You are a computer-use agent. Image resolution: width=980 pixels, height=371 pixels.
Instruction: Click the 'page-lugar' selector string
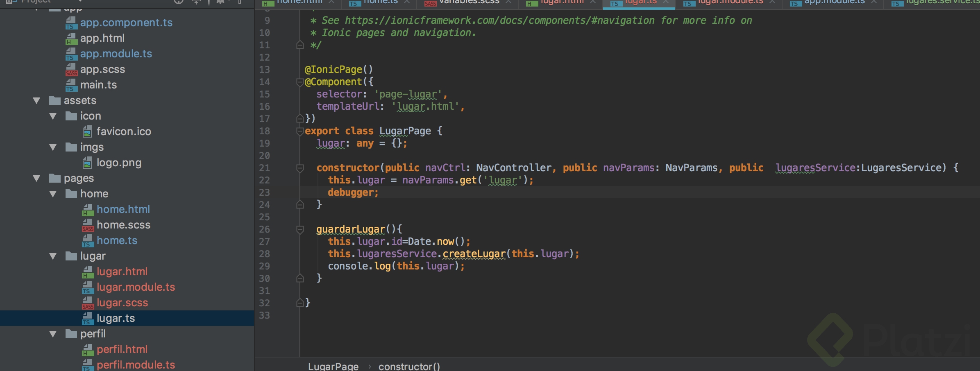(x=408, y=94)
